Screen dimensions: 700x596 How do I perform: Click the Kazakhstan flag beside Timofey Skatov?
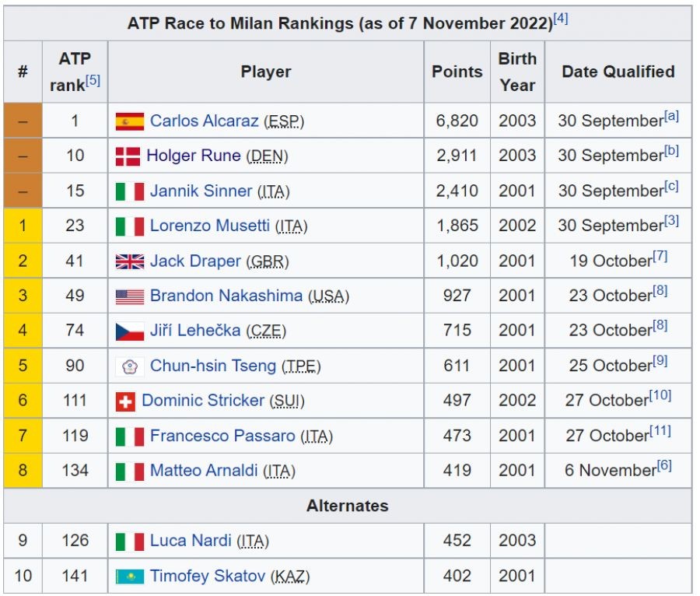point(130,577)
